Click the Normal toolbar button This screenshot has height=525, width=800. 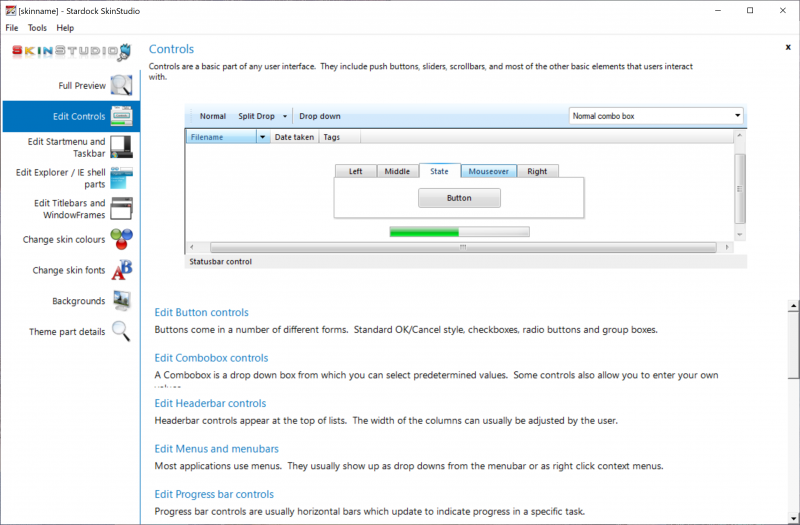[x=213, y=116]
